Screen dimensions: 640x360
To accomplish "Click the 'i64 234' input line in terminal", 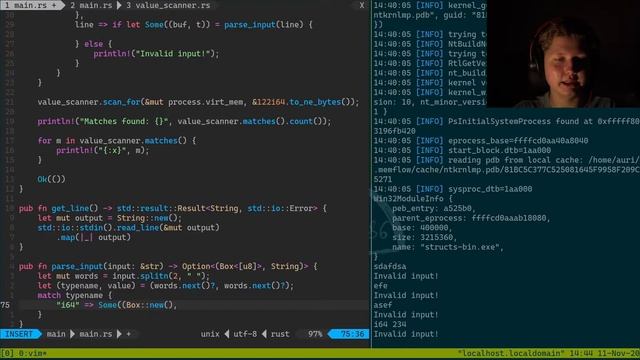I will point(390,324).
